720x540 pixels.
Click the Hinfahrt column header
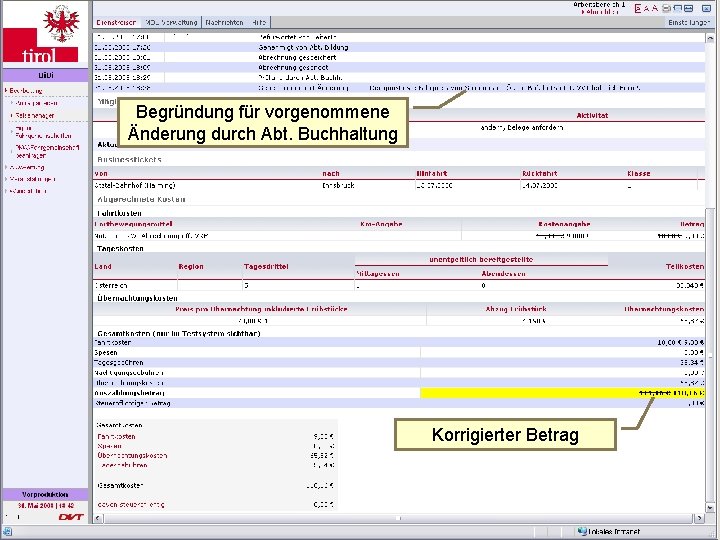(432, 174)
